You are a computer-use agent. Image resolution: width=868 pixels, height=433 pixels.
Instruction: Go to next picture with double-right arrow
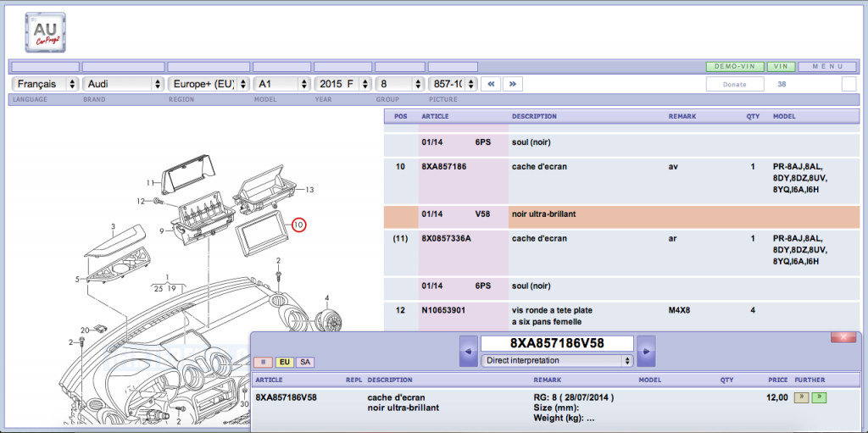[513, 84]
